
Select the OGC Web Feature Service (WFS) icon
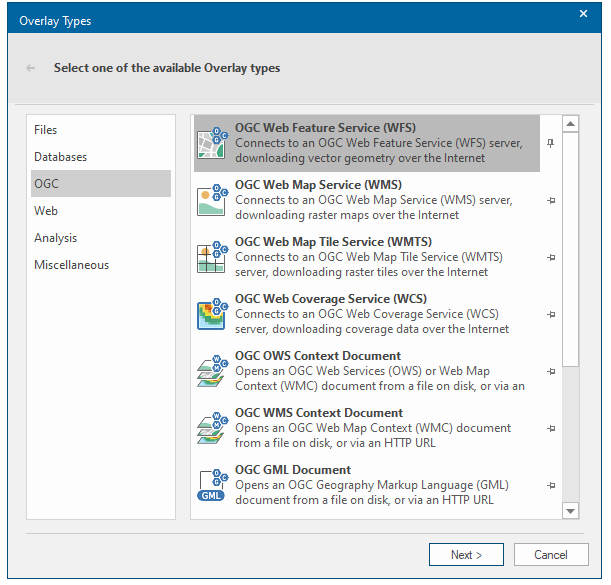point(212,143)
